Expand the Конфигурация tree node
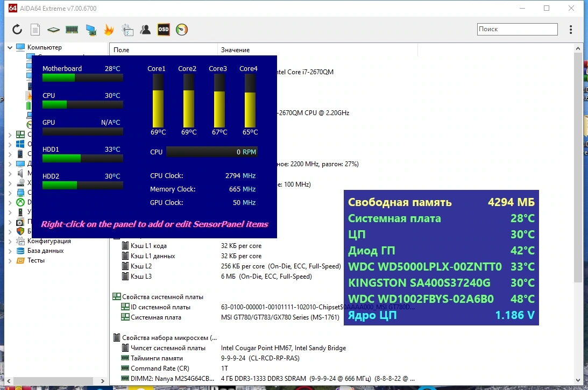This screenshot has width=588, height=390. (x=10, y=241)
